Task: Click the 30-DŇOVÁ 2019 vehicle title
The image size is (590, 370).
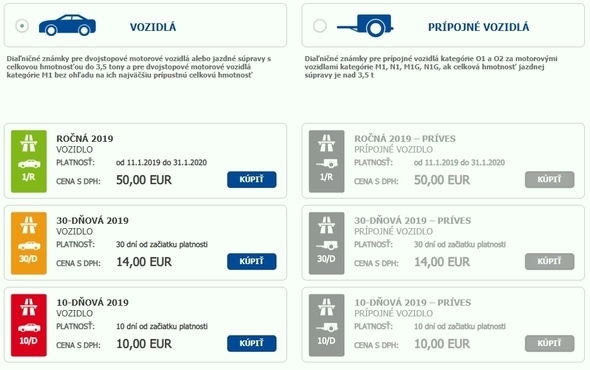Action: pyautogui.click(x=93, y=221)
